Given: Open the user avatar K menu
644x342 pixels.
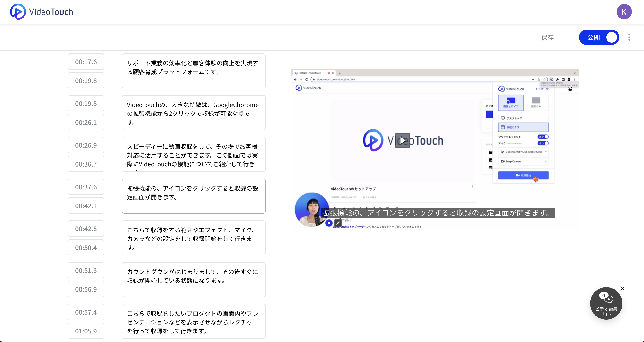Looking at the screenshot, I should [x=624, y=12].
